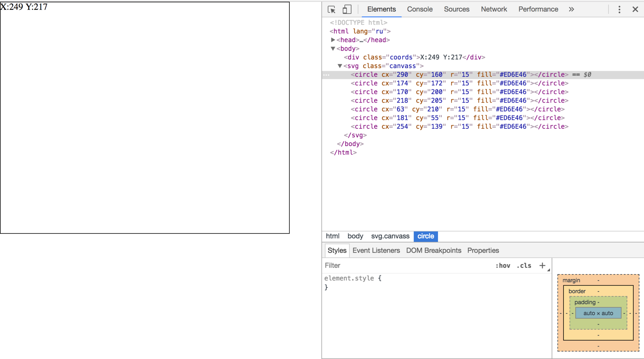Click the border label in box model
The height and width of the screenshot is (359, 644).
[577, 291]
